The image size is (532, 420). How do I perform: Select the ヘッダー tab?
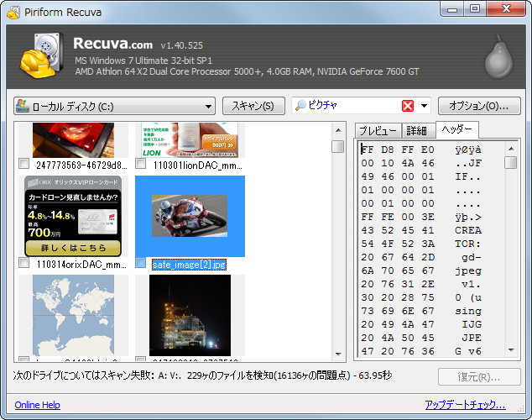click(457, 129)
